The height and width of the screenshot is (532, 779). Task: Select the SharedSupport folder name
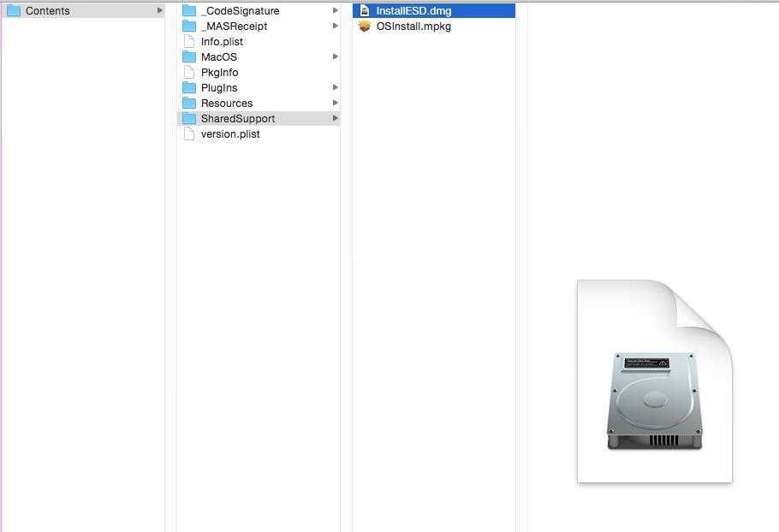238,119
